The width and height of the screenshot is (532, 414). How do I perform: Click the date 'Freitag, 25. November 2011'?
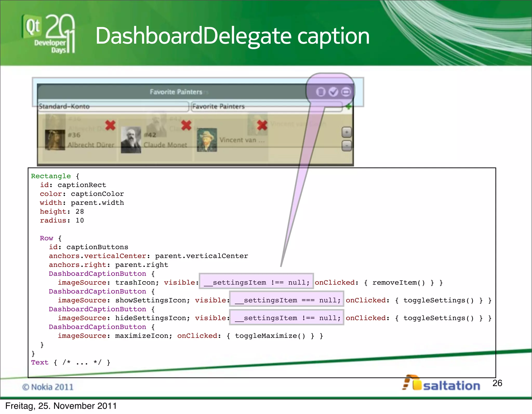click(x=61, y=406)
